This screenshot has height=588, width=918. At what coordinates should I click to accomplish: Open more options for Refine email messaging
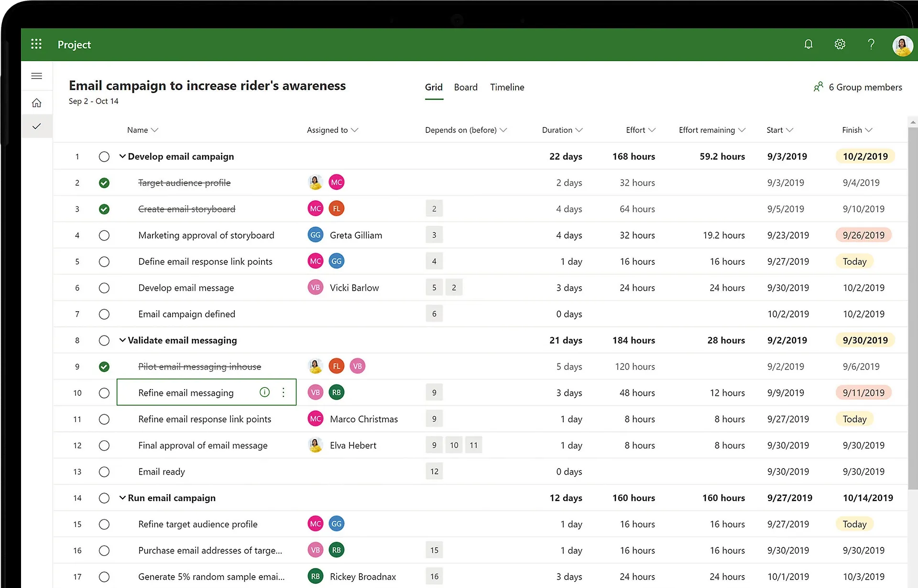click(283, 392)
